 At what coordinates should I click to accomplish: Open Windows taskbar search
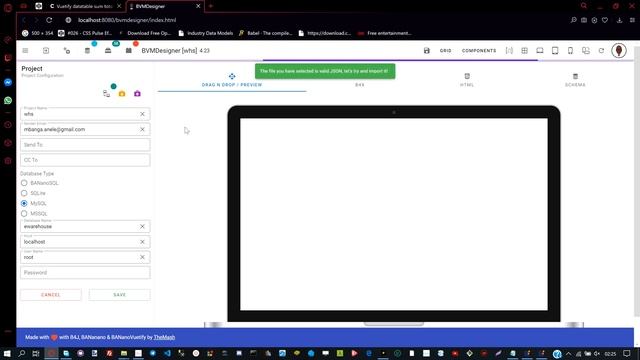pyautogui.click(x=22, y=353)
